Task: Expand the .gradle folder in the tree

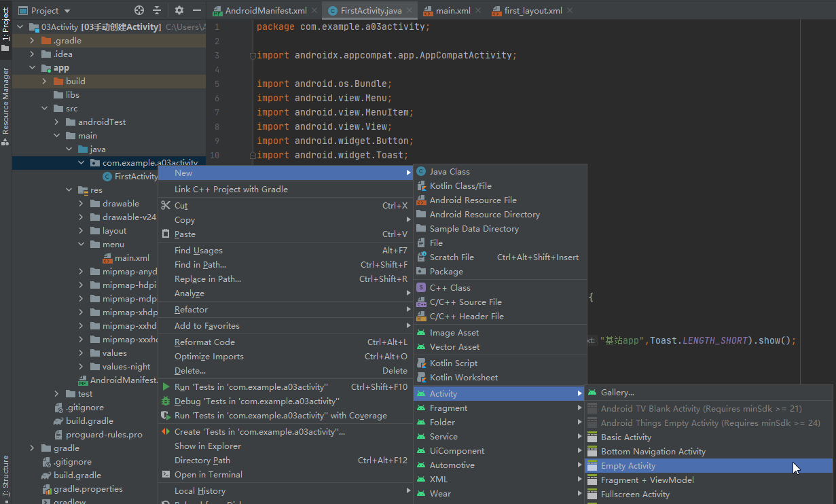Action: (32, 41)
